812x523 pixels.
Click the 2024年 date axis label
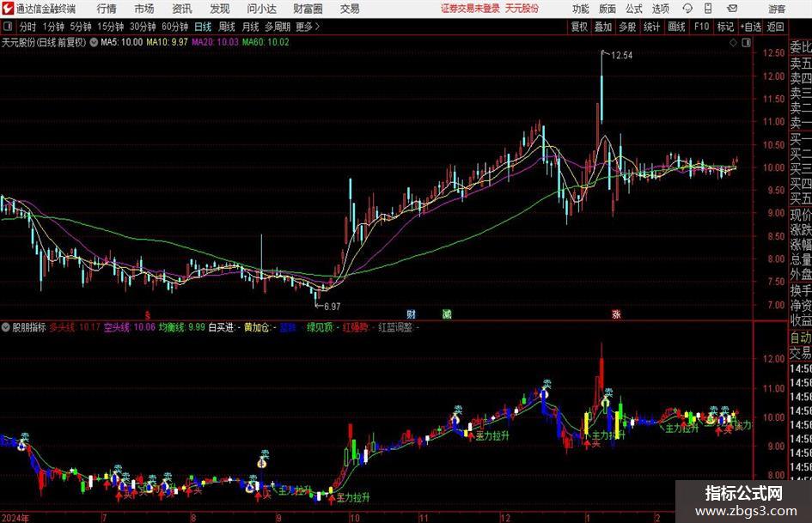click(x=15, y=517)
